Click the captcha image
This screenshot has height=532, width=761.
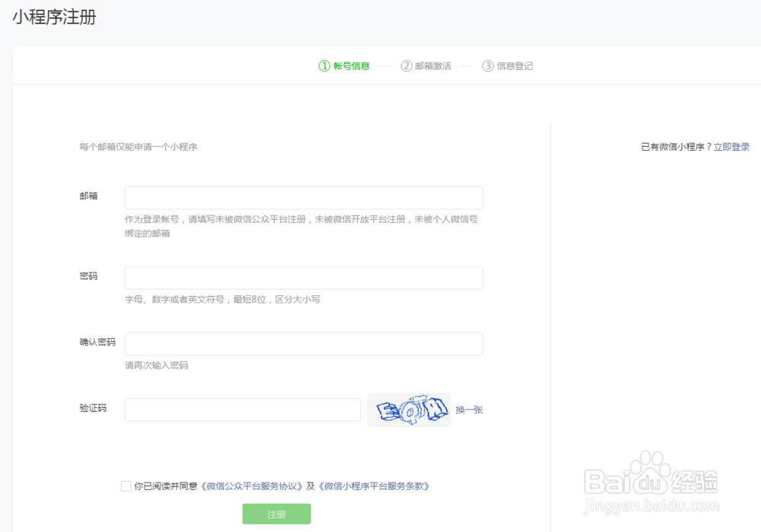[409, 410]
